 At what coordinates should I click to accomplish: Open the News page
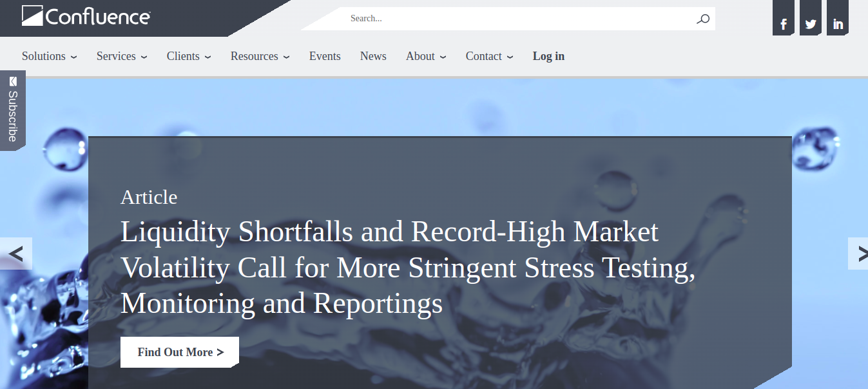point(373,56)
